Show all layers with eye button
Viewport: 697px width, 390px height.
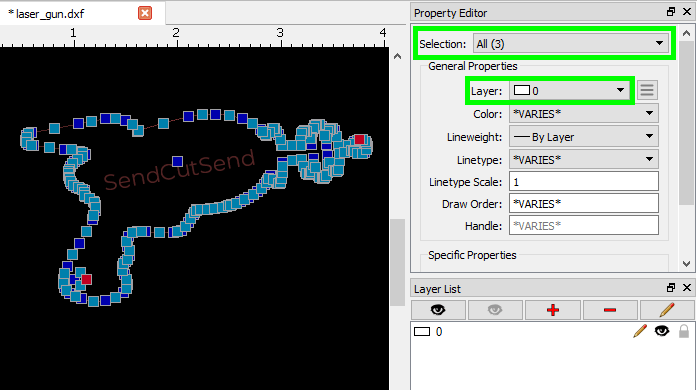click(x=438, y=310)
